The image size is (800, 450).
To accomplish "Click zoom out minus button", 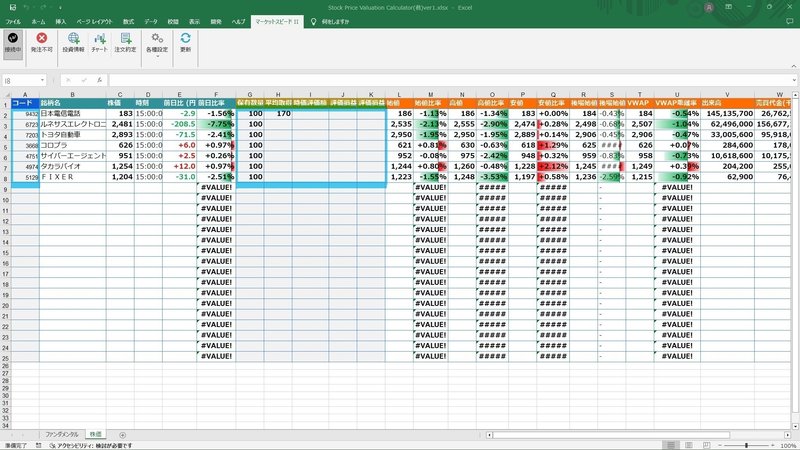I will point(719,445).
